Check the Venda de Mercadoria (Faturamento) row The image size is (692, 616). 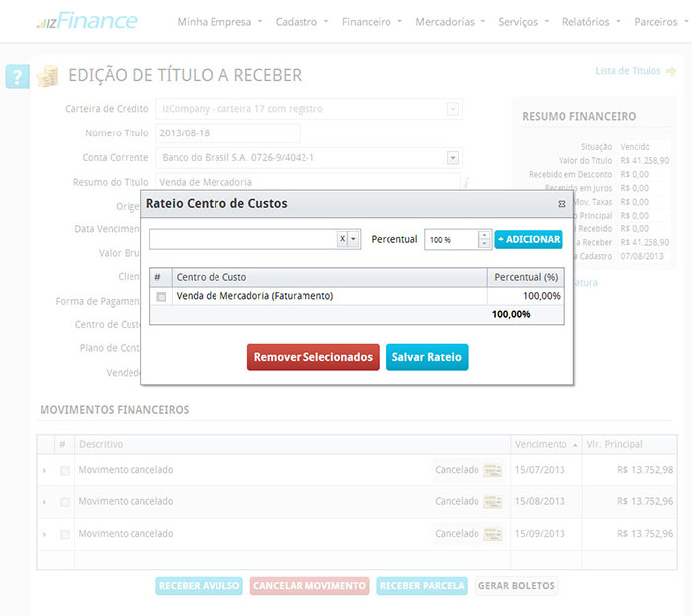pyautogui.click(x=161, y=296)
